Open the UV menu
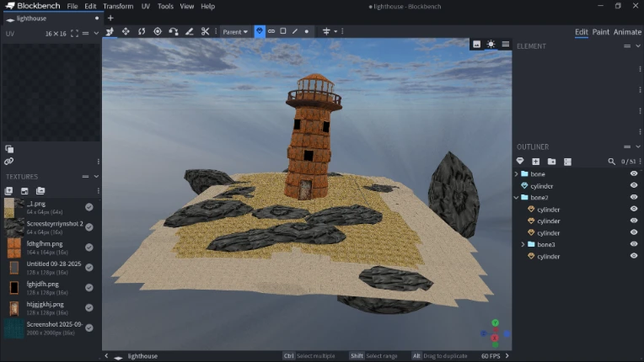 145,6
